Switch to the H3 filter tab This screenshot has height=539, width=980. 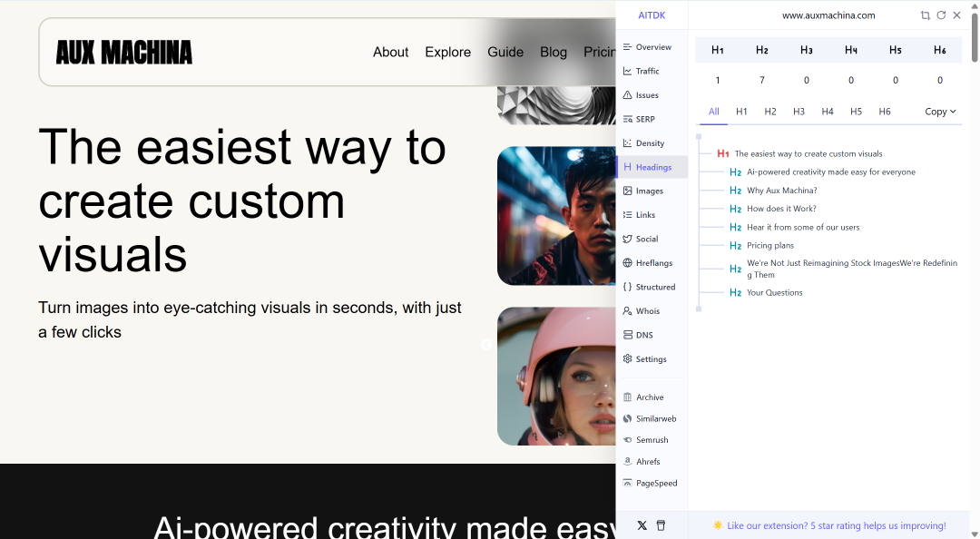tap(799, 112)
